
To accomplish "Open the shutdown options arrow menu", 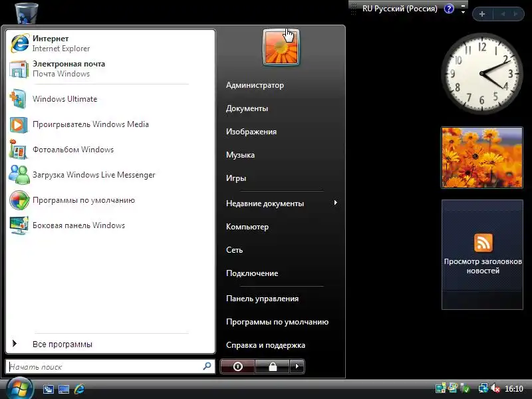I will [x=297, y=366].
